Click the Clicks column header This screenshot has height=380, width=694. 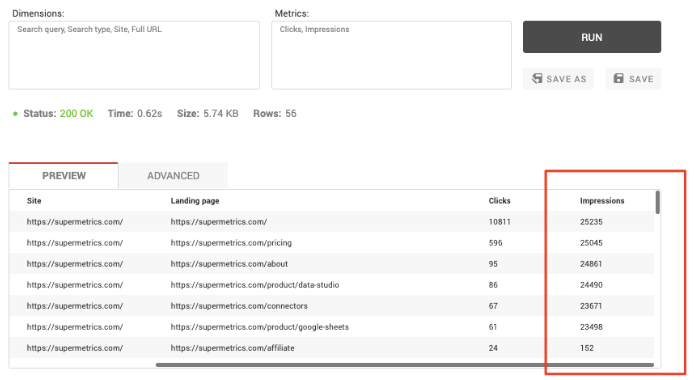(x=499, y=201)
